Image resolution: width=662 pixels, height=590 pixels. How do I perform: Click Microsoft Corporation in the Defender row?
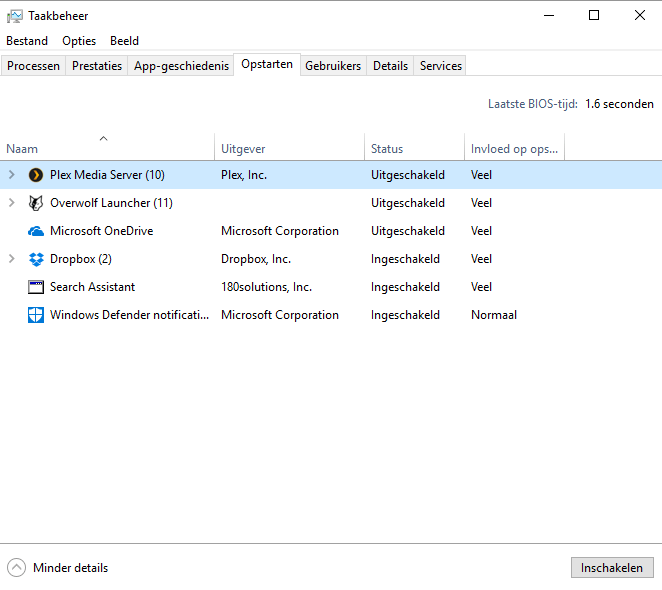click(x=280, y=315)
